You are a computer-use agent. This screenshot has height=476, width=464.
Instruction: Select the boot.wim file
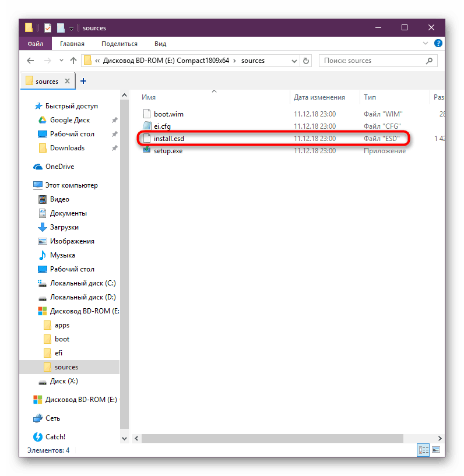[x=168, y=114]
